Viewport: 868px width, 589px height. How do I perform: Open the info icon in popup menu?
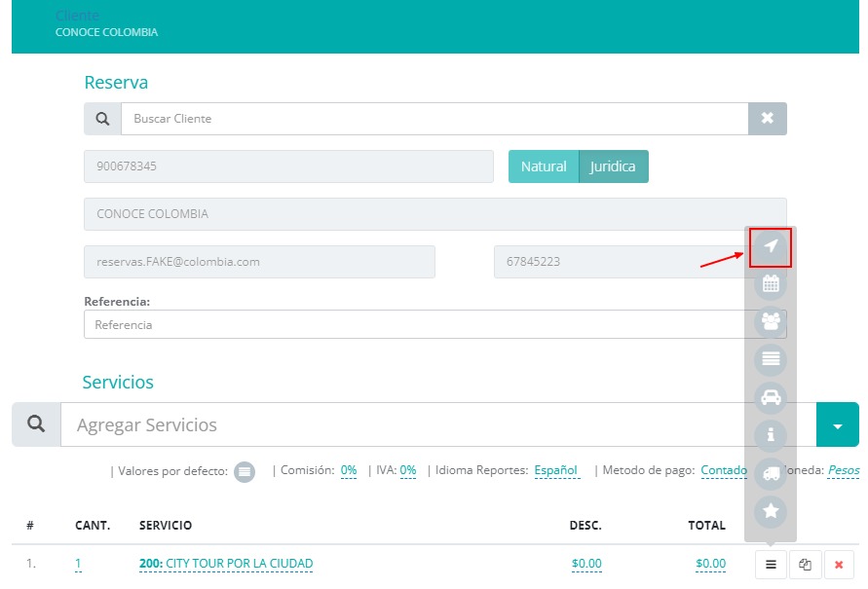pyautogui.click(x=771, y=435)
